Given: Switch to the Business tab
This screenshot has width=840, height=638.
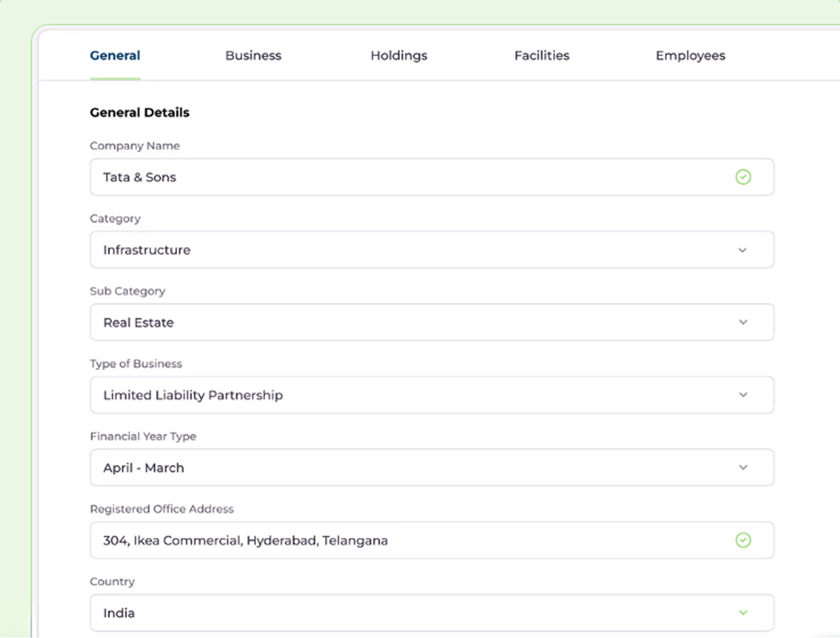Looking at the screenshot, I should point(253,55).
